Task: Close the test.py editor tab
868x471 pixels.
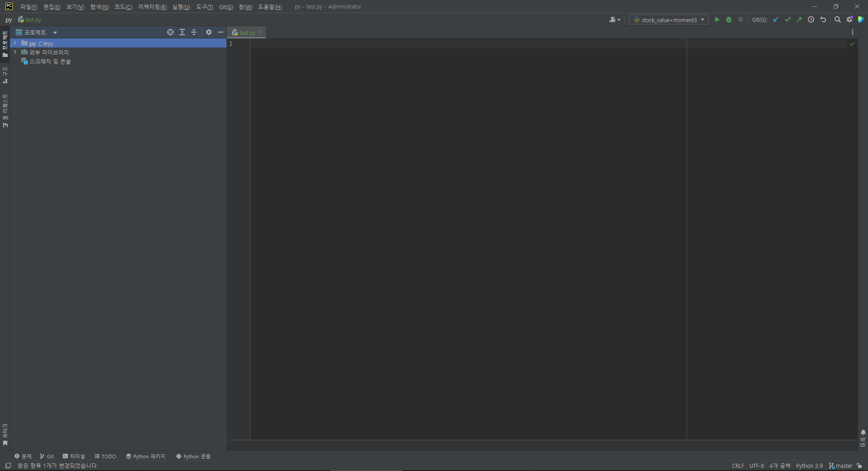Action: point(260,32)
